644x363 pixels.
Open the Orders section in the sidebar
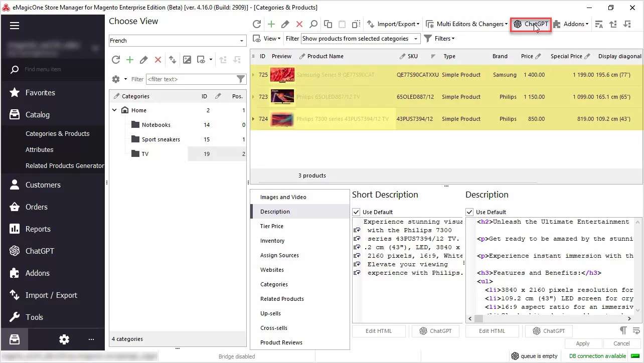53,207
